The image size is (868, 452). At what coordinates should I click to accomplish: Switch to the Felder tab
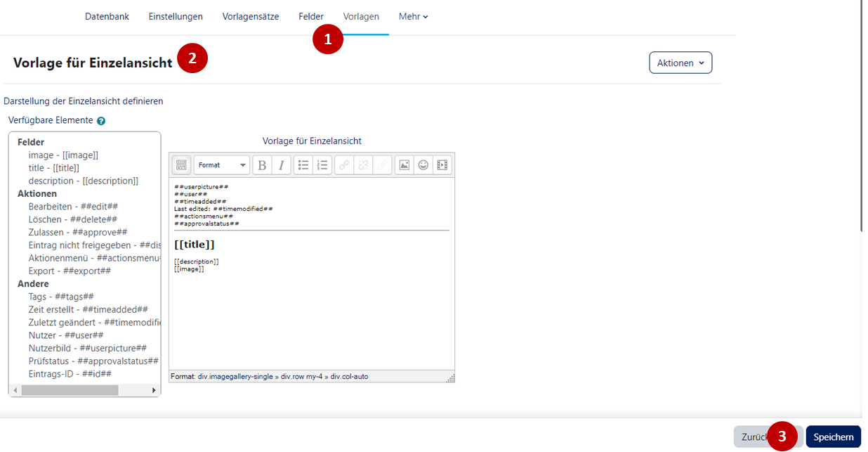click(x=311, y=16)
